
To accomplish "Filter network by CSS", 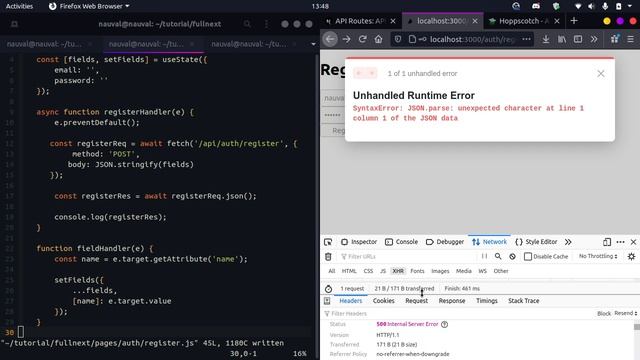I will 368,271.
